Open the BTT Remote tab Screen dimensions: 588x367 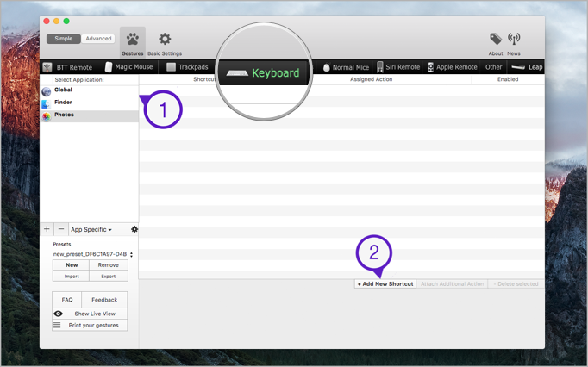click(x=67, y=67)
